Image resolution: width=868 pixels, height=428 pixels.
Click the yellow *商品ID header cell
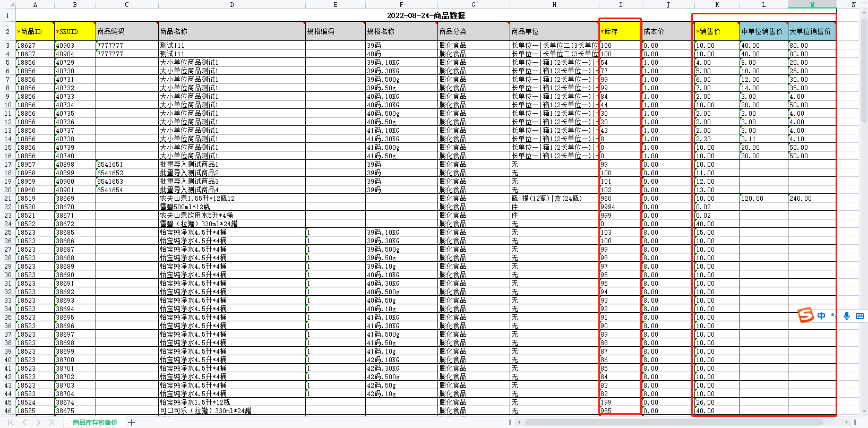pyautogui.click(x=35, y=31)
